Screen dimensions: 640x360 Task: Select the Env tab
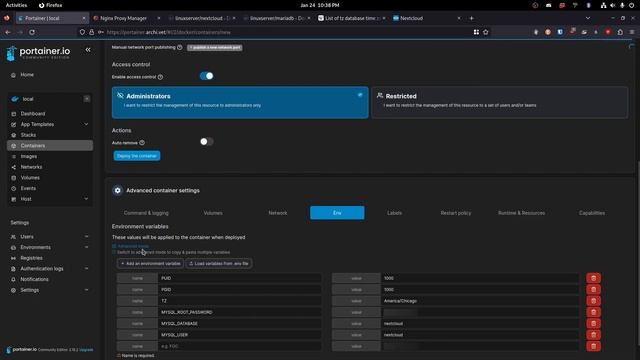(337, 213)
